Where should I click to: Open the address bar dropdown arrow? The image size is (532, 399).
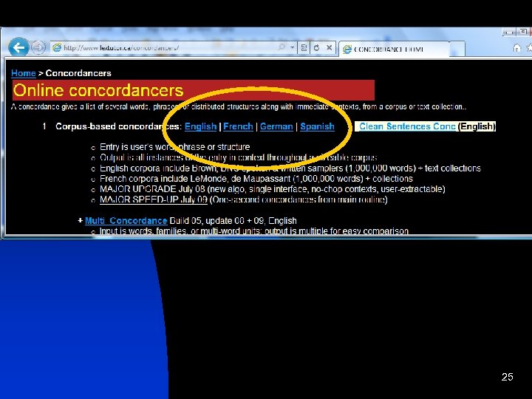click(292, 47)
